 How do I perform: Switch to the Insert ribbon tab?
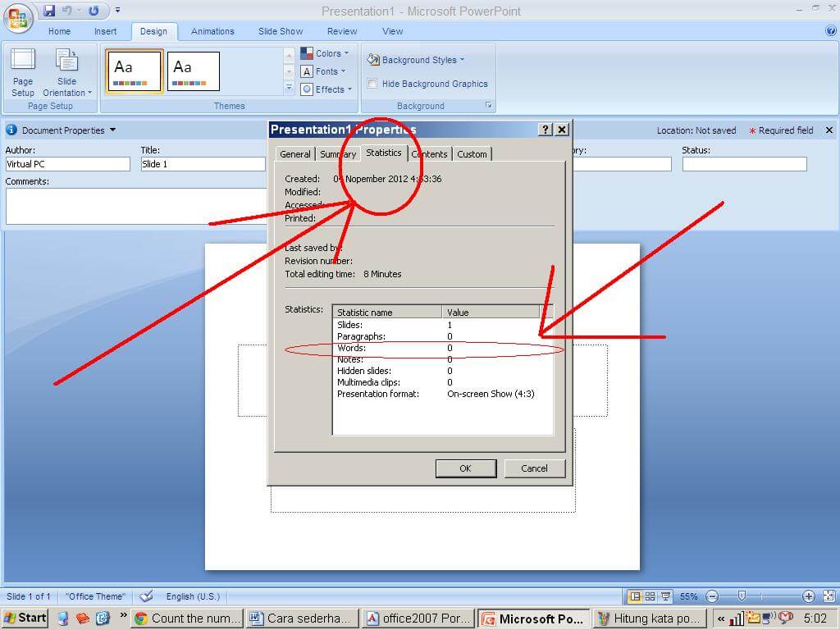(106, 31)
